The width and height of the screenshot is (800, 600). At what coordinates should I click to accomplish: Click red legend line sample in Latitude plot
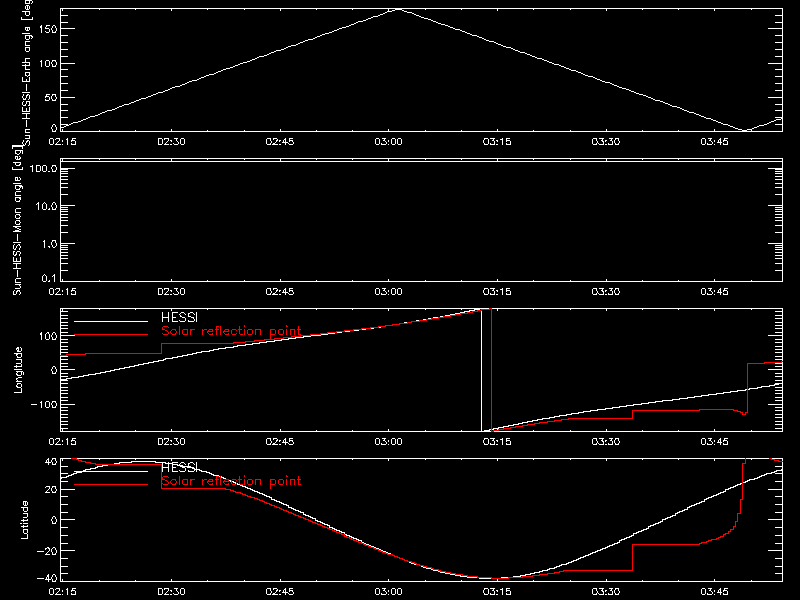point(111,484)
